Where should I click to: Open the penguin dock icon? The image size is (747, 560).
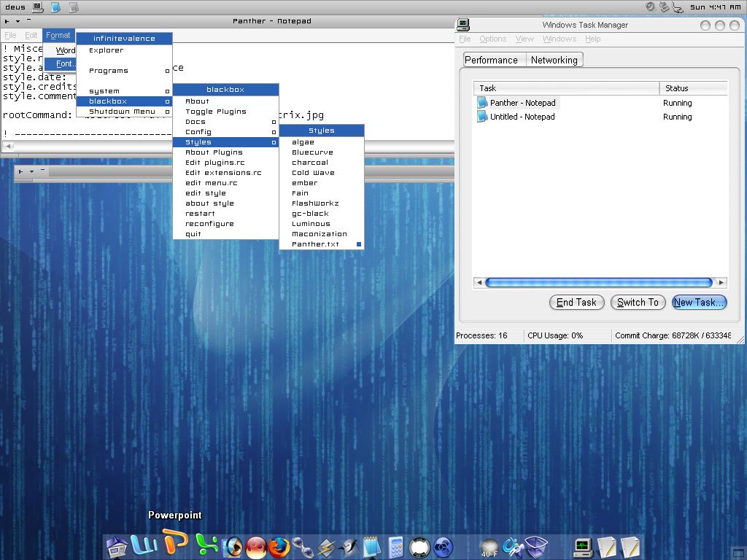tap(349, 547)
